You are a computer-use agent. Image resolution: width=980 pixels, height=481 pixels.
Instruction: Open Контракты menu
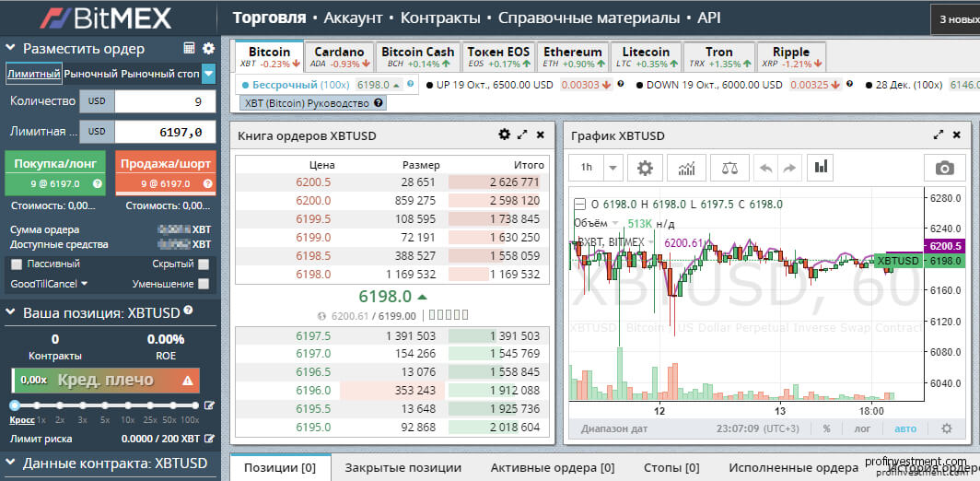pyautogui.click(x=440, y=18)
